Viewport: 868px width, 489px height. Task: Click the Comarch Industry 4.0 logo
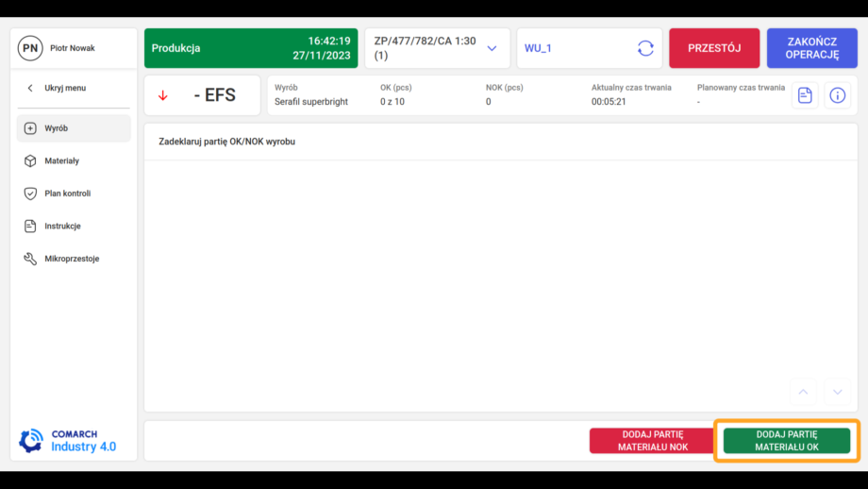click(x=68, y=441)
